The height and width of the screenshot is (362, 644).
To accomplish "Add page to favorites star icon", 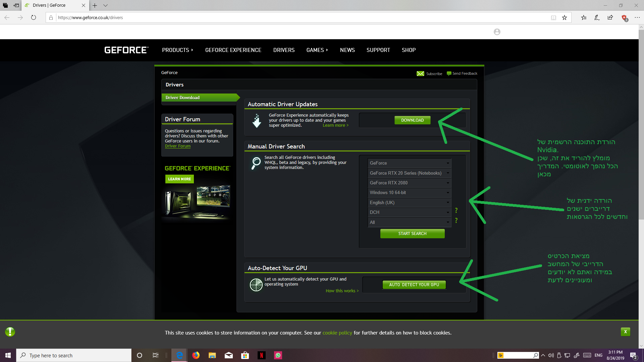I will tap(565, 18).
